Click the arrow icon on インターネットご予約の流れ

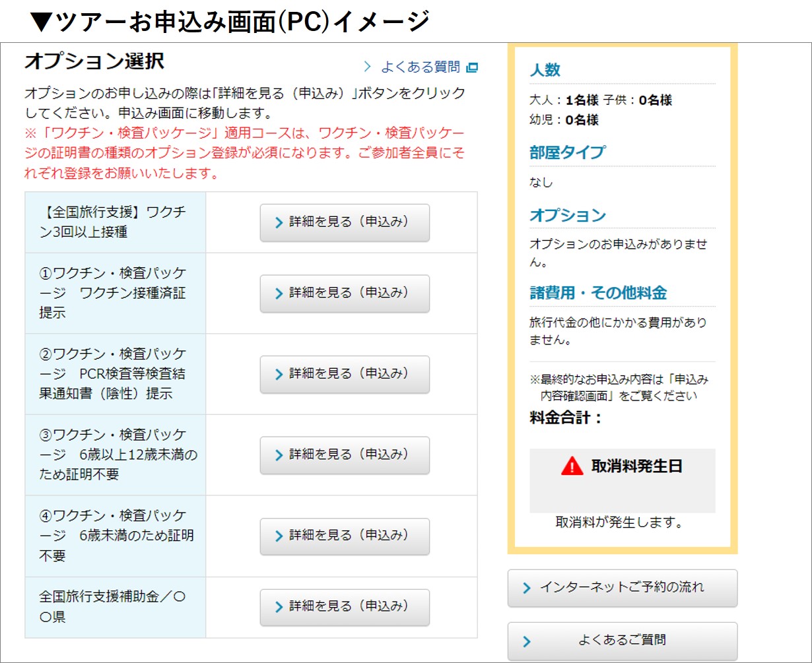(x=526, y=588)
